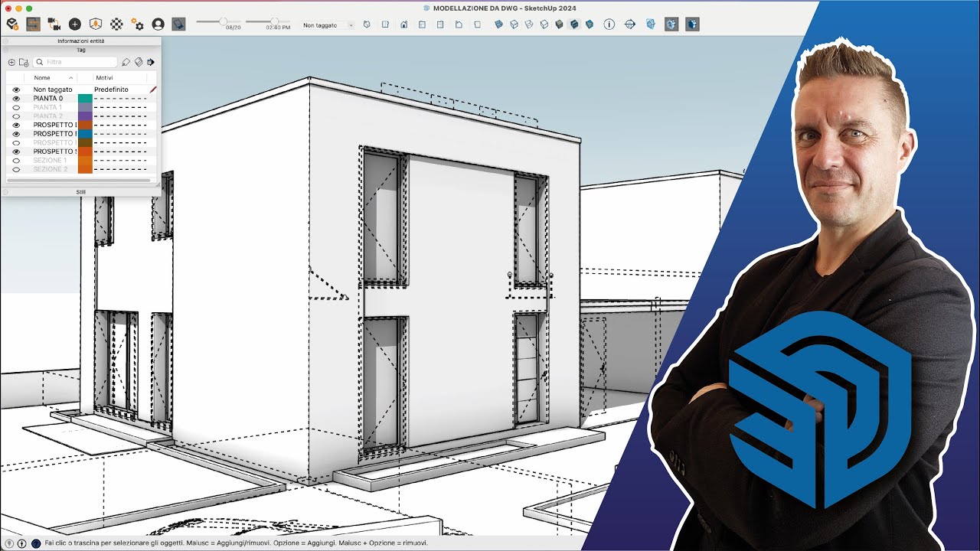Toggle visibility eye of Non taggato
Image resolution: width=980 pixels, height=551 pixels.
[16, 90]
